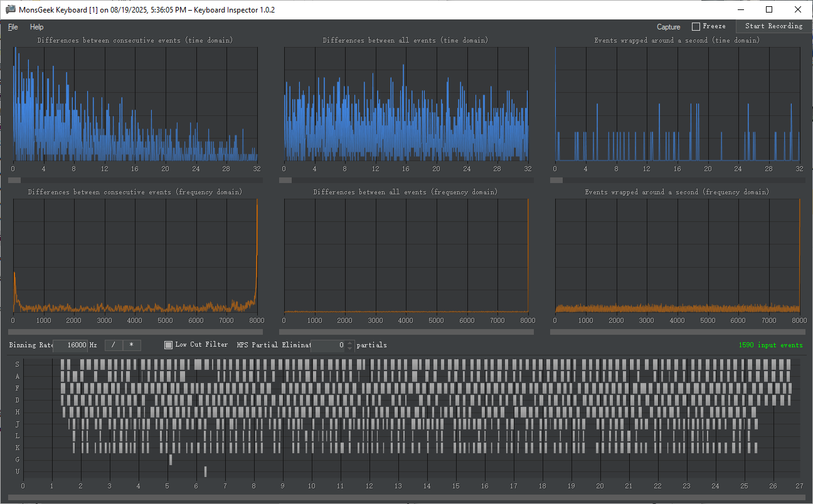Viewport: 813px width, 504px height.
Task: Click the U key event in timeline
Action: click(x=205, y=471)
